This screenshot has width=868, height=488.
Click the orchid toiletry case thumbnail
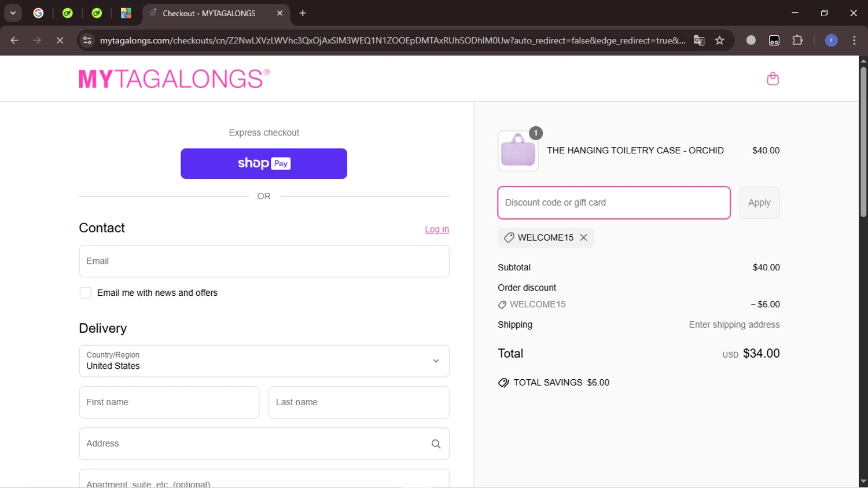coord(518,151)
